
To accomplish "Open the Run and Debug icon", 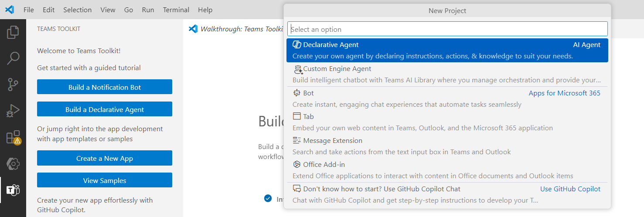I will coord(13,111).
